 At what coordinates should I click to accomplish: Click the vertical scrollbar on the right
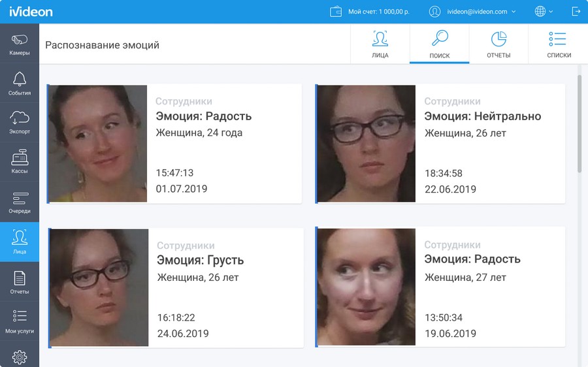579,124
